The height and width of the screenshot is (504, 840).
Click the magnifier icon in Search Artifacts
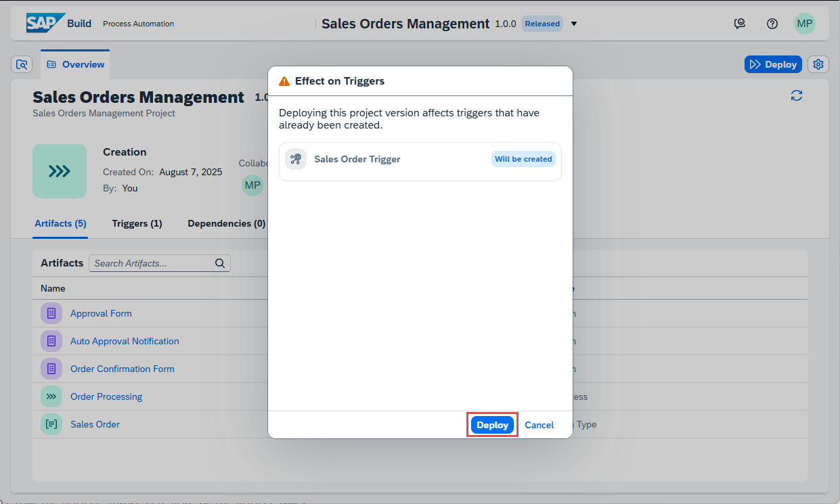220,263
